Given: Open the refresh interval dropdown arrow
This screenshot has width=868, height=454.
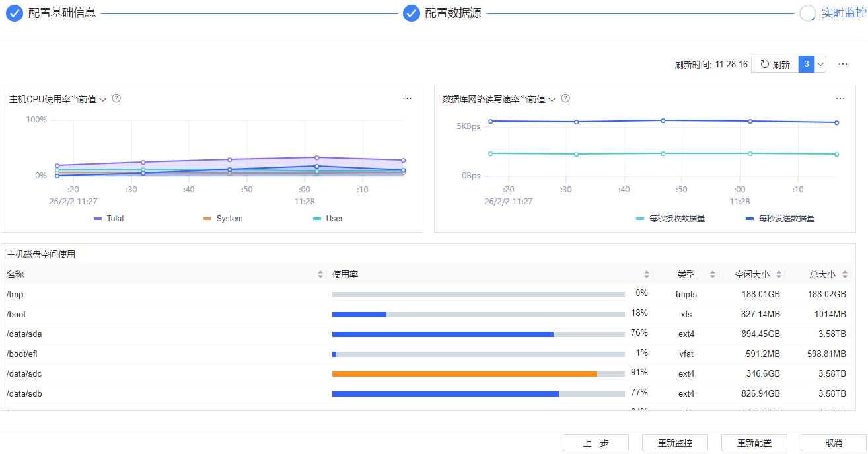Looking at the screenshot, I should [x=820, y=64].
